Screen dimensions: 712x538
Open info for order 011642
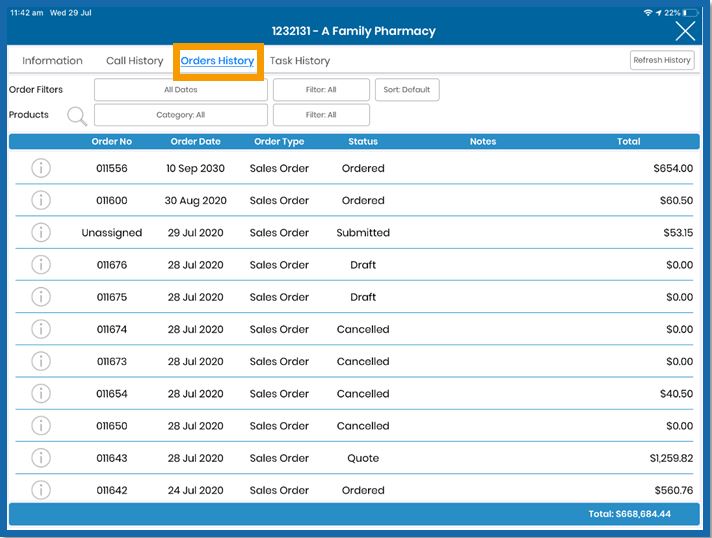click(x=41, y=490)
